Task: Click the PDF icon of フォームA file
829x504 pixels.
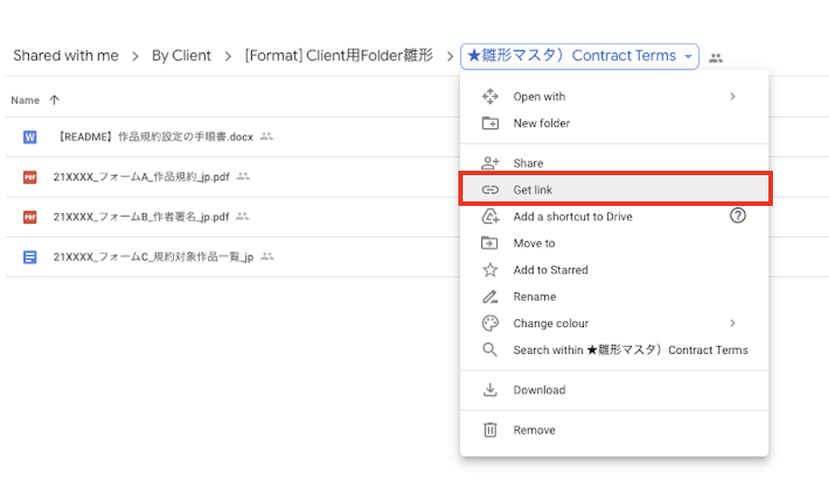Action: [30, 177]
